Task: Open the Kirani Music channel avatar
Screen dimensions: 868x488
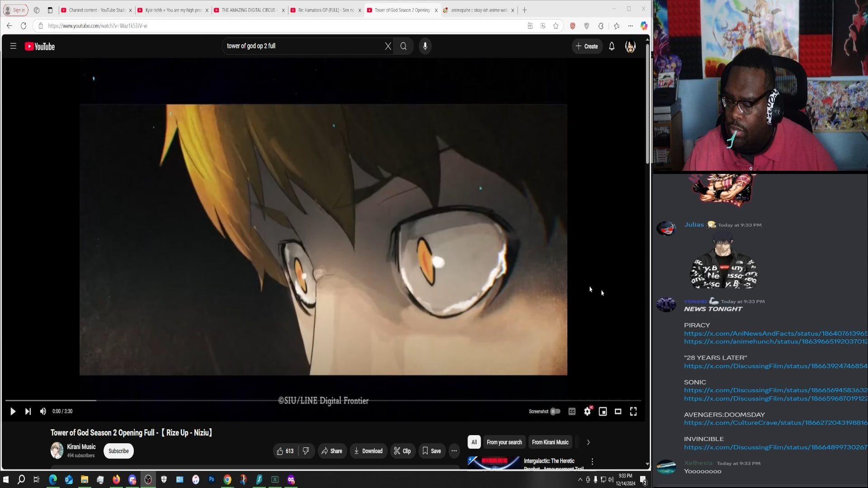Action: [x=57, y=450]
